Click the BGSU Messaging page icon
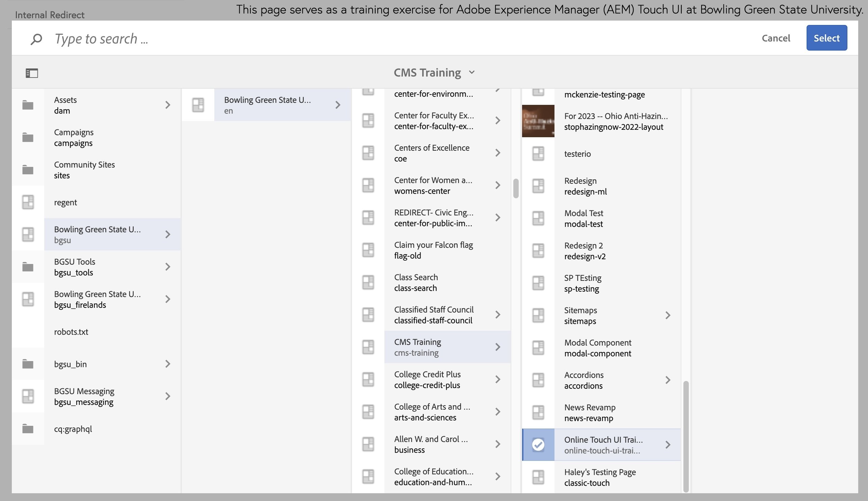Image resolution: width=868 pixels, height=501 pixels. (28, 396)
